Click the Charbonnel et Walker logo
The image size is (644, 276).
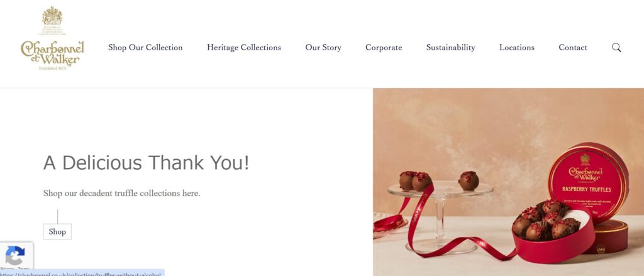(52, 52)
